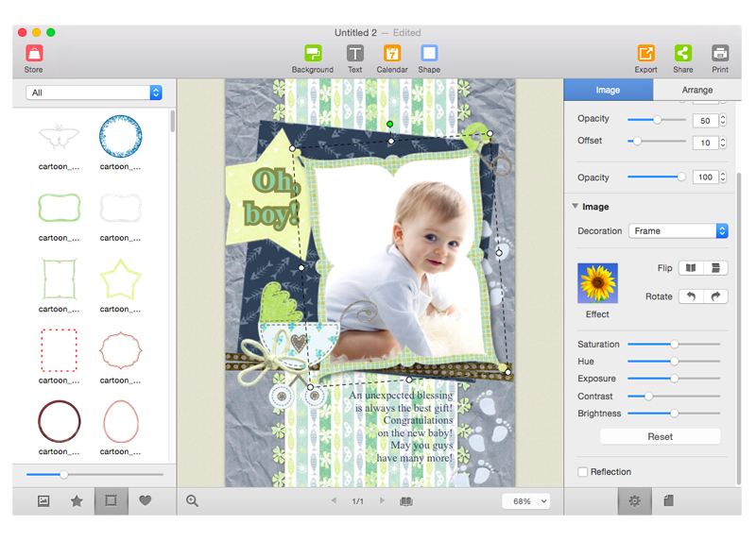Screen dimensions: 756x541
Task: Rotate the image counterclockwise
Action: tap(691, 296)
